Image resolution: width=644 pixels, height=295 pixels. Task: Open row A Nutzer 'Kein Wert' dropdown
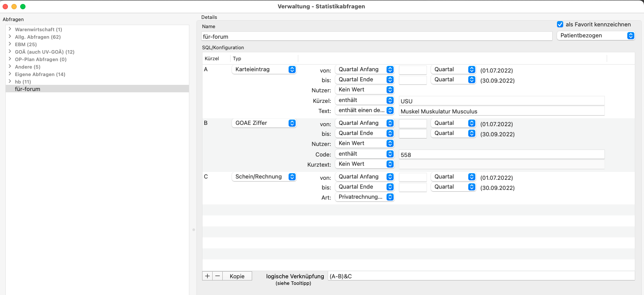tap(365, 90)
